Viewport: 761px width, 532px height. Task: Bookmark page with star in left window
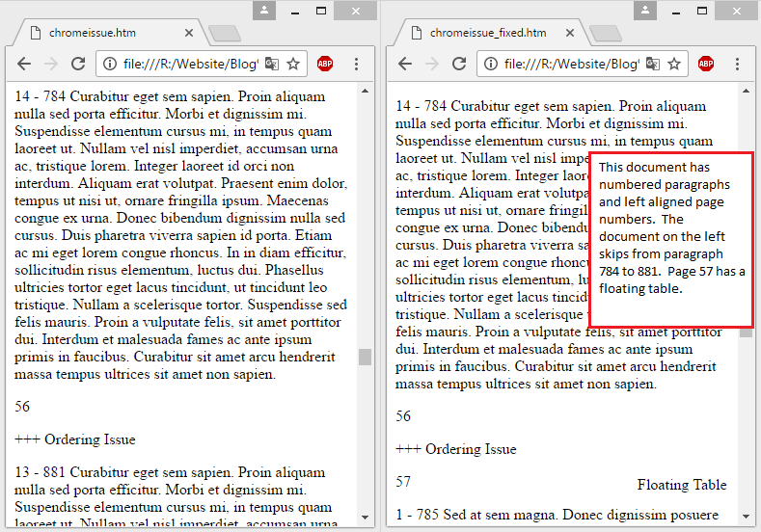[x=293, y=64]
